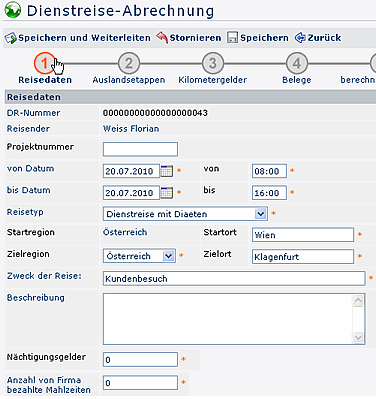Click the red Stornieren arrow icon
The width and height of the screenshot is (376, 399).
point(162,38)
